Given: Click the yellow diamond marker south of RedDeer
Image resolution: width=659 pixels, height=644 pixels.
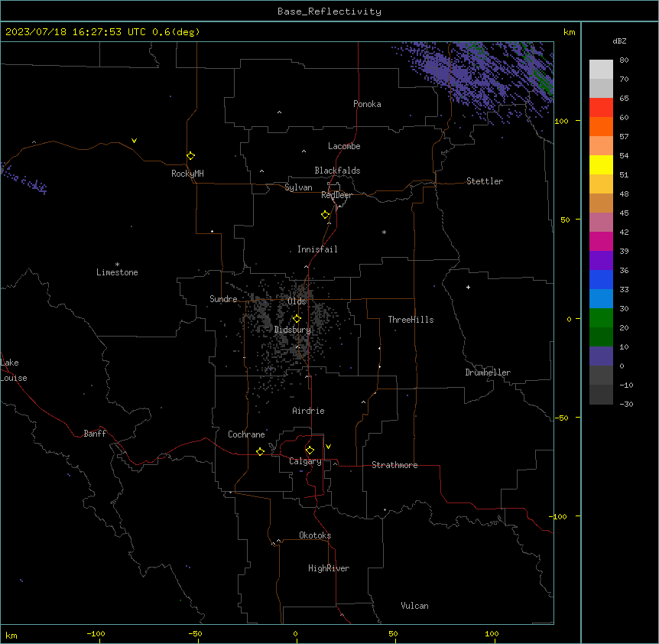Looking at the screenshot, I should click(x=325, y=215).
